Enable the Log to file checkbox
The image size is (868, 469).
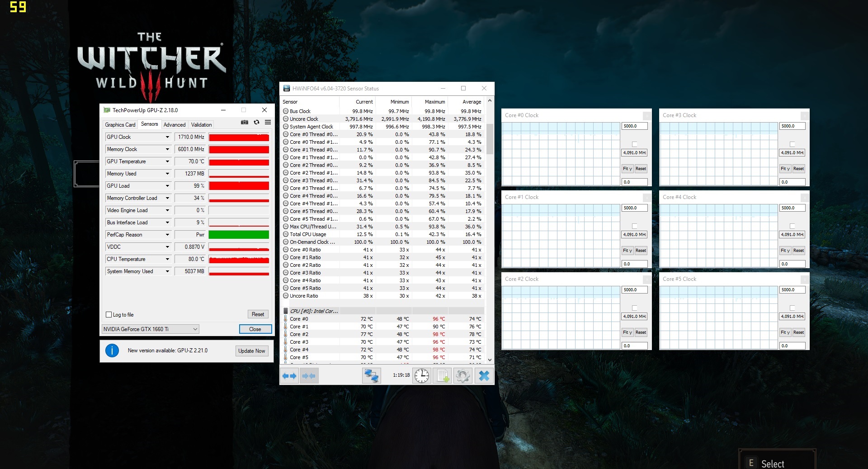(x=108, y=315)
